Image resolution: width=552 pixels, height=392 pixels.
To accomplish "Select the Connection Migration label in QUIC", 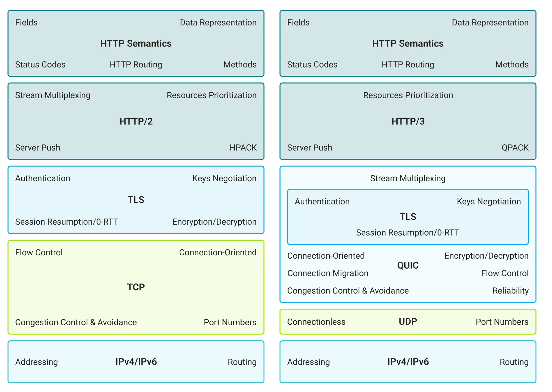I will click(328, 273).
